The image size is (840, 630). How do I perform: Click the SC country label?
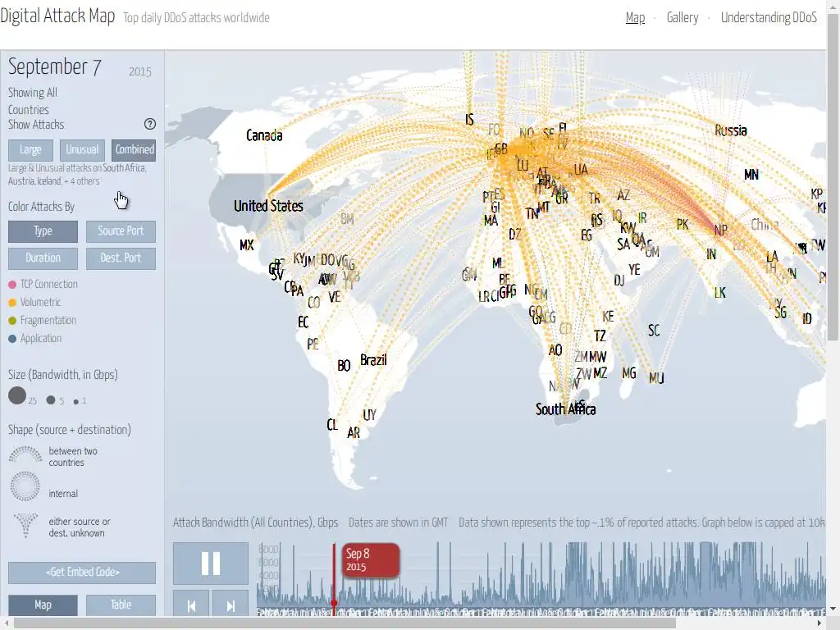tap(654, 331)
